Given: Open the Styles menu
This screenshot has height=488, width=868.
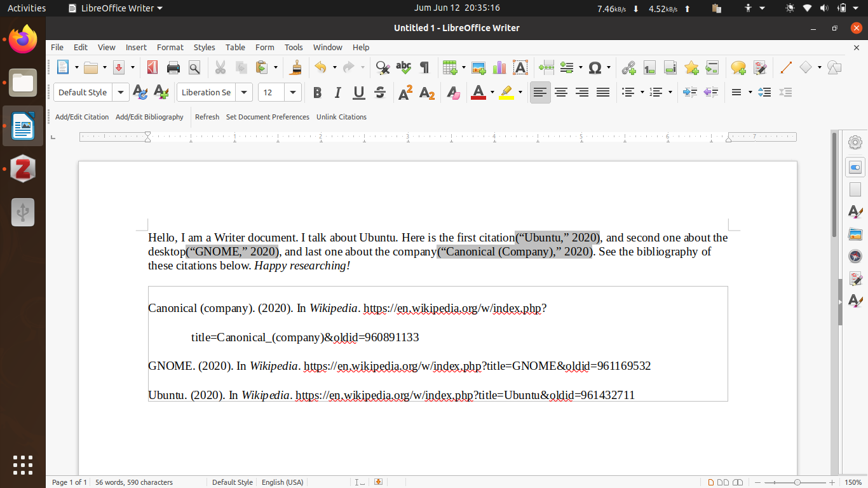Looking at the screenshot, I should pyautogui.click(x=205, y=47).
